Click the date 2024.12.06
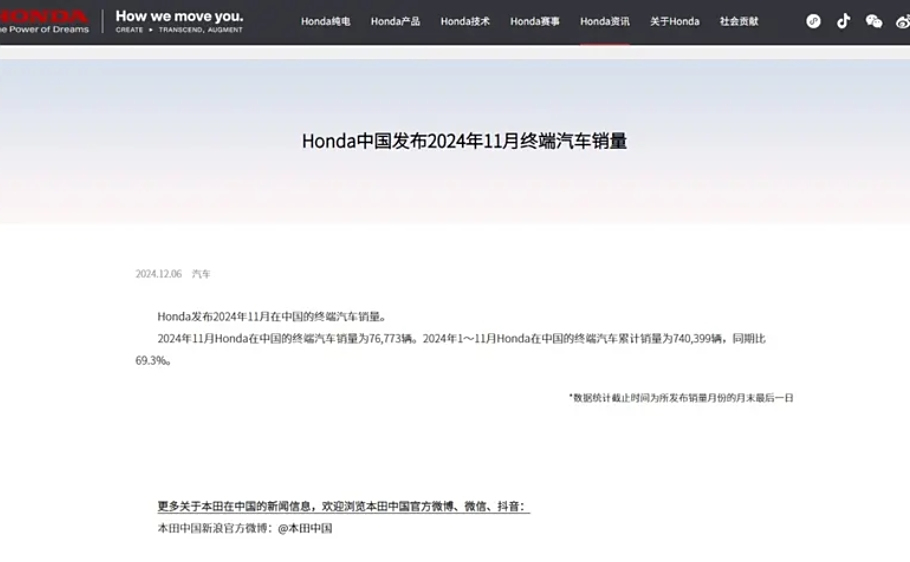This screenshot has height=562, width=910. 158,274
